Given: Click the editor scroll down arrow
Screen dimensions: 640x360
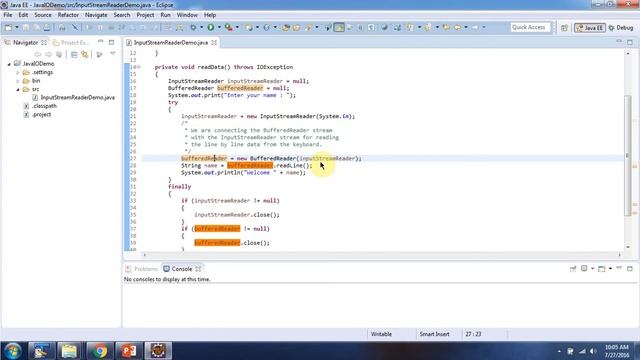Looking at the screenshot, I should 628,247.
